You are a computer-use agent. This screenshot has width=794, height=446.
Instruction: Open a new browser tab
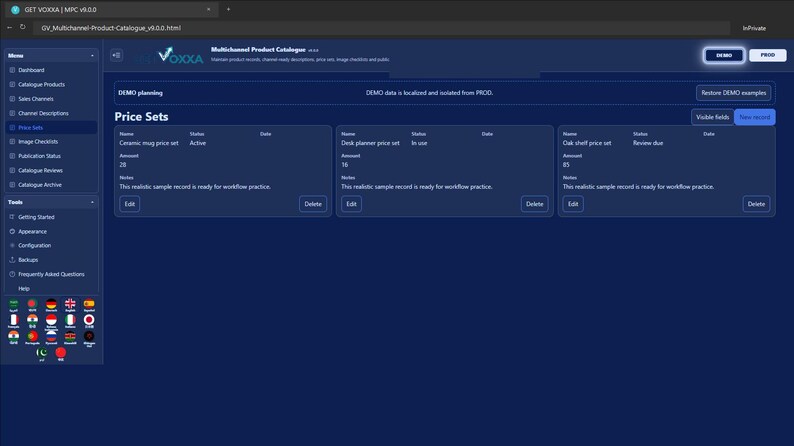pos(228,9)
